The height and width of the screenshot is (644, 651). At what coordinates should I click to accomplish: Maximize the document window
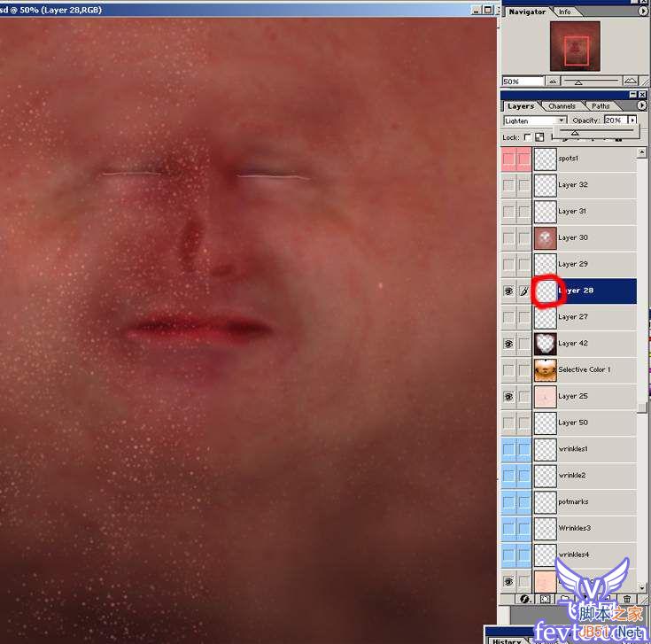point(488,10)
